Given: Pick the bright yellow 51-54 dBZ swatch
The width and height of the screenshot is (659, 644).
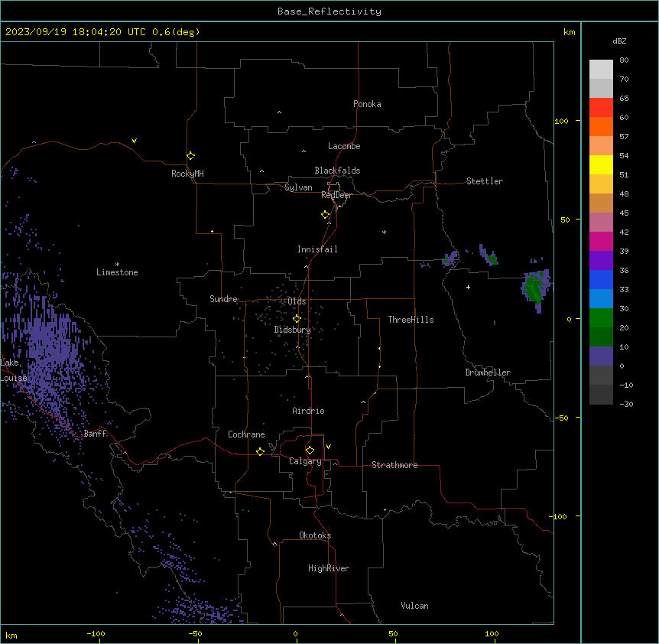Looking at the screenshot, I should tap(601, 164).
